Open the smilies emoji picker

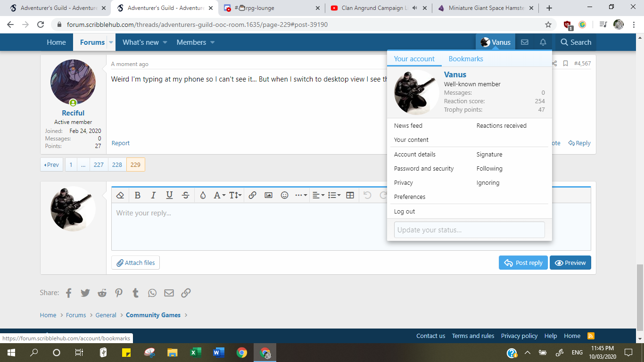click(x=284, y=195)
